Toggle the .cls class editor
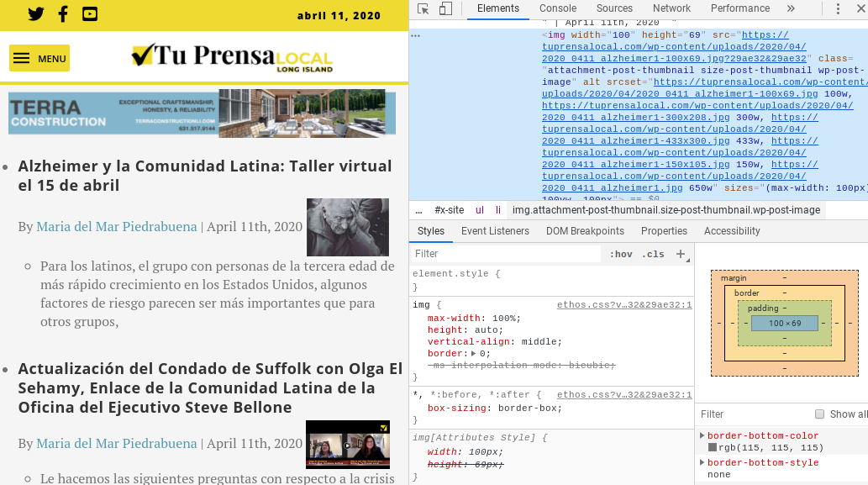 pos(653,254)
